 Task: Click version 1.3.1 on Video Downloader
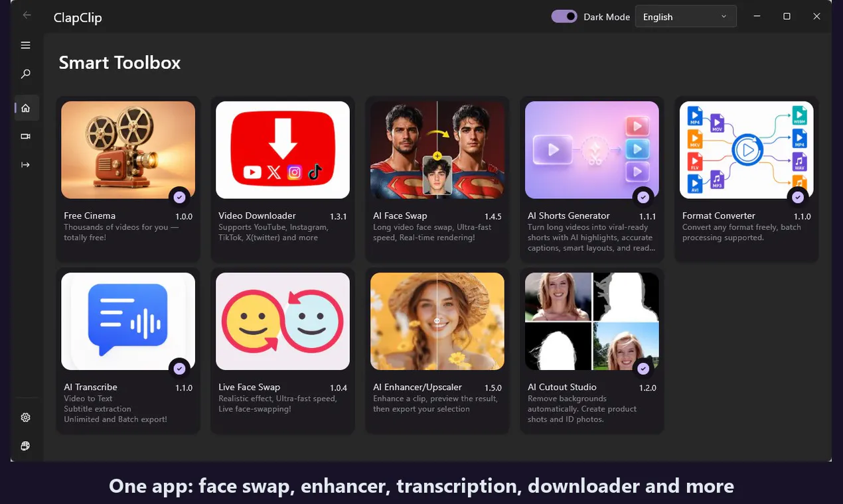339,217
